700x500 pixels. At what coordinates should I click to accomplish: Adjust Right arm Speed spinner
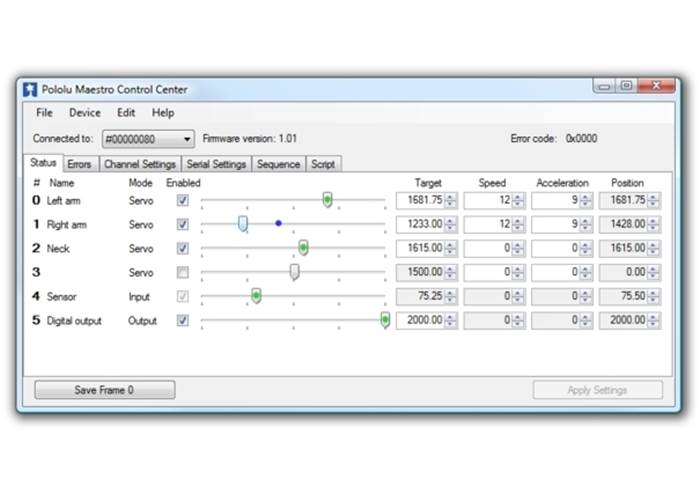pos(519,224)
